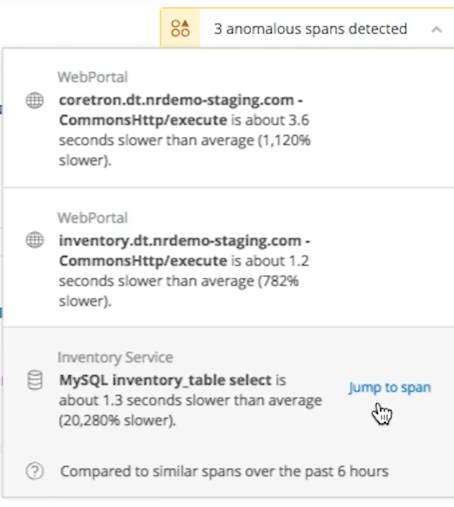The image size is (454, 507).
Task: Click the database icon for MySQL span
Action: (35, 380)
